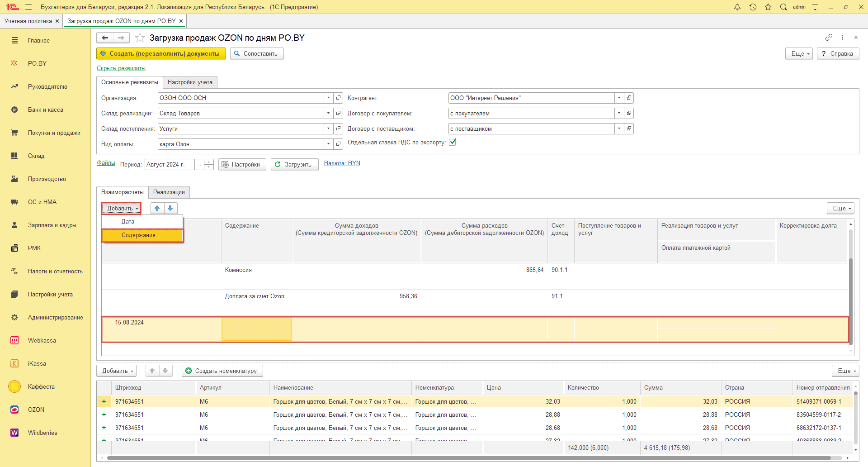Open lower Добавить dropdown above goods table
This screenshot has width=868, height=467.
117,371
